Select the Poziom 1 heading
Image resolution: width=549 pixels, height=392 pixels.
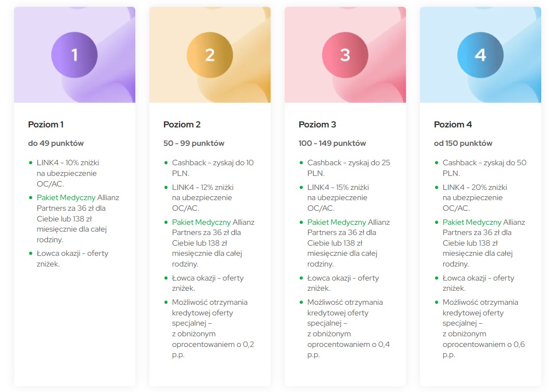coord(46,125)
